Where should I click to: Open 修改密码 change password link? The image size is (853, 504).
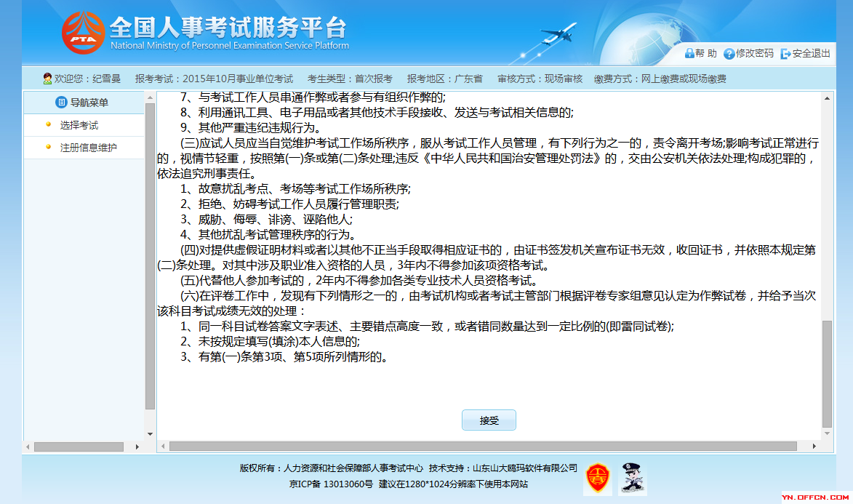point(755,53)
